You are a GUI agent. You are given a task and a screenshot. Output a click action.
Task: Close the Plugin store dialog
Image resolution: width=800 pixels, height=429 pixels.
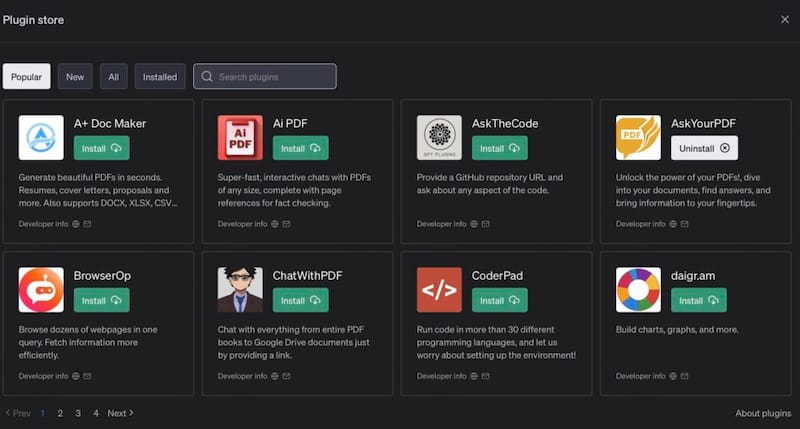[x=785, y=19]
